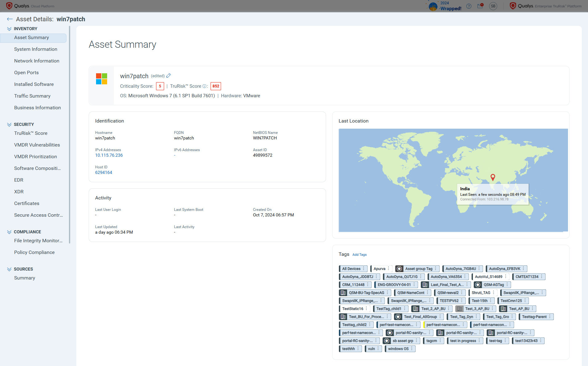Select Open Ports in sidebar
The image size is (588, 366).
pyautogui.click(x=26, y=73)
